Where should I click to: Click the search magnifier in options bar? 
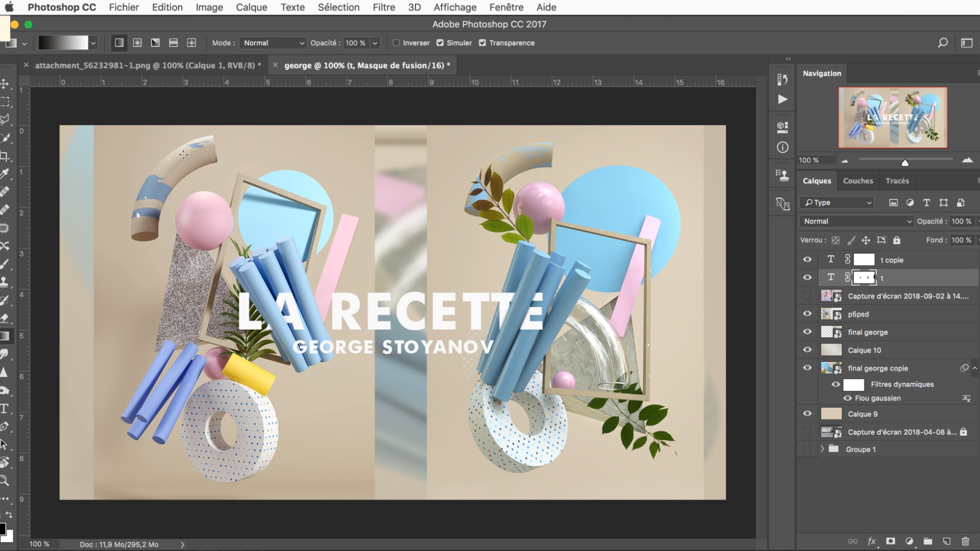click(x=943, y=43)
